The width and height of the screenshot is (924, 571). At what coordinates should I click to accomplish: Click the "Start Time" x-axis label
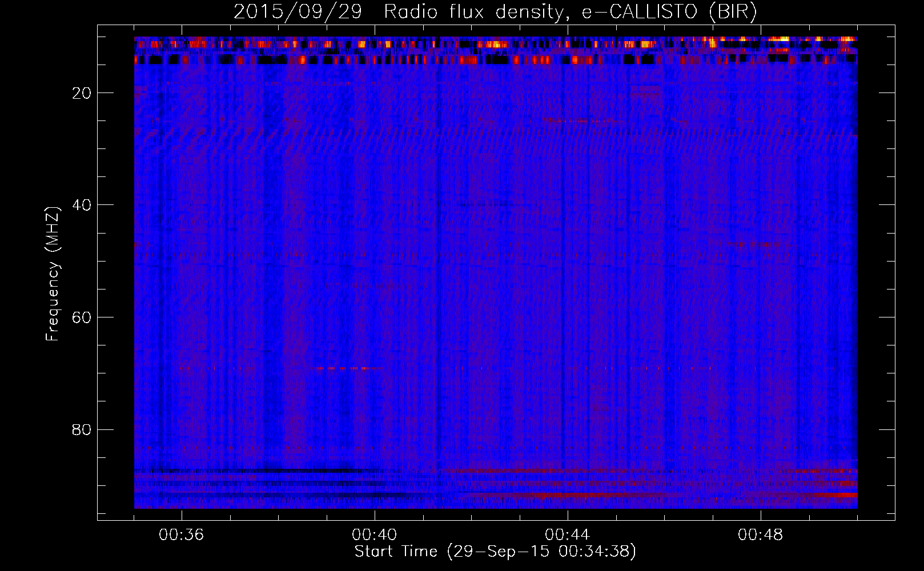pyautogui.click(x=395, y=552)
